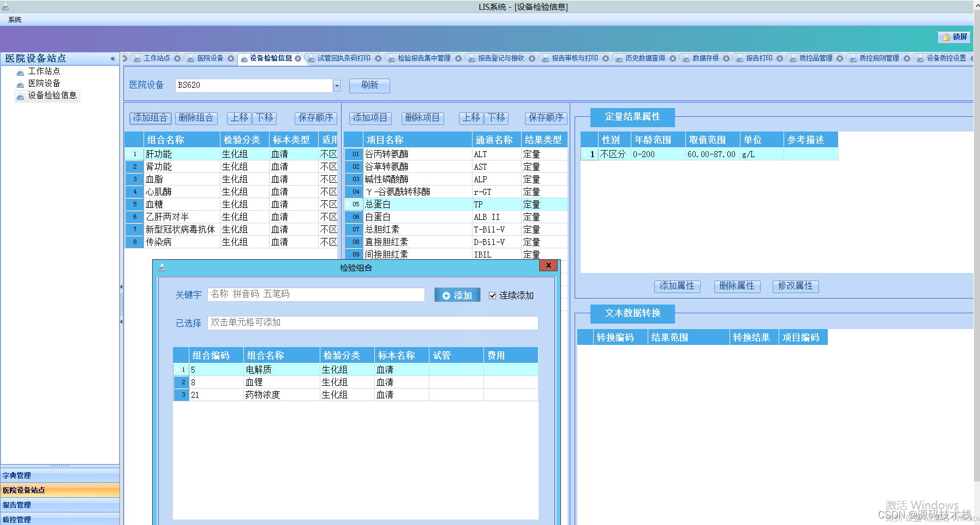
Task: Select the 血锂 row in dialog
Action: click(356, 383)
